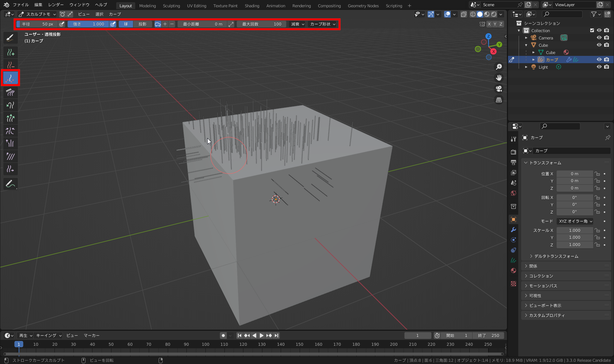
Task: Open the レンダー menu
Action: coord(56,5)
